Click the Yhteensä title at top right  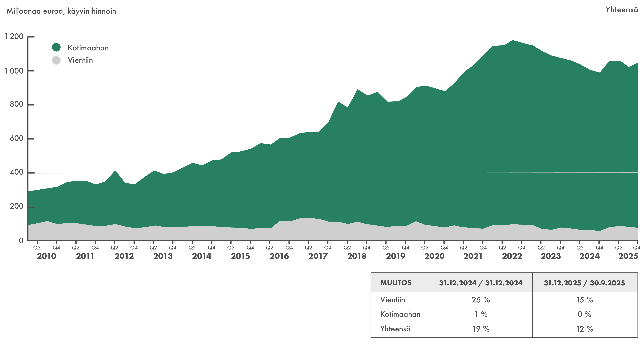[621, 10]
